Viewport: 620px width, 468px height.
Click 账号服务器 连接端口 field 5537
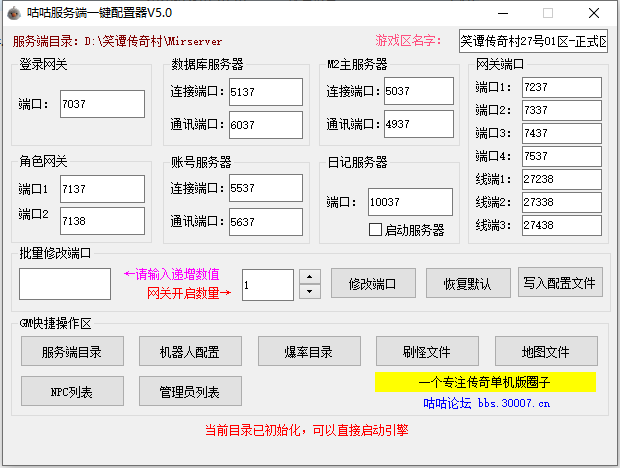(x=266, y=188)
